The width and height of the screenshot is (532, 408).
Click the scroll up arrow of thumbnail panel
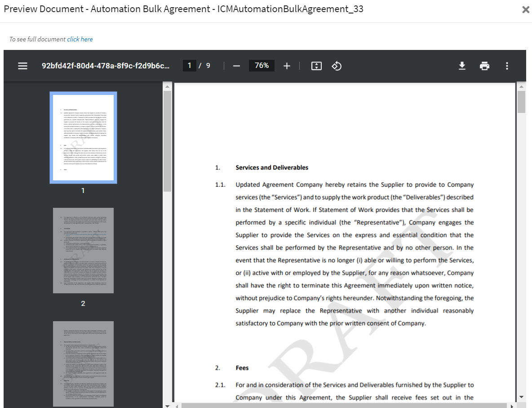[x=167, y=86]
